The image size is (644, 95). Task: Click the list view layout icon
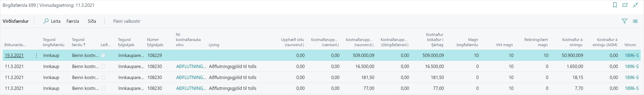(x=635, y=21)
